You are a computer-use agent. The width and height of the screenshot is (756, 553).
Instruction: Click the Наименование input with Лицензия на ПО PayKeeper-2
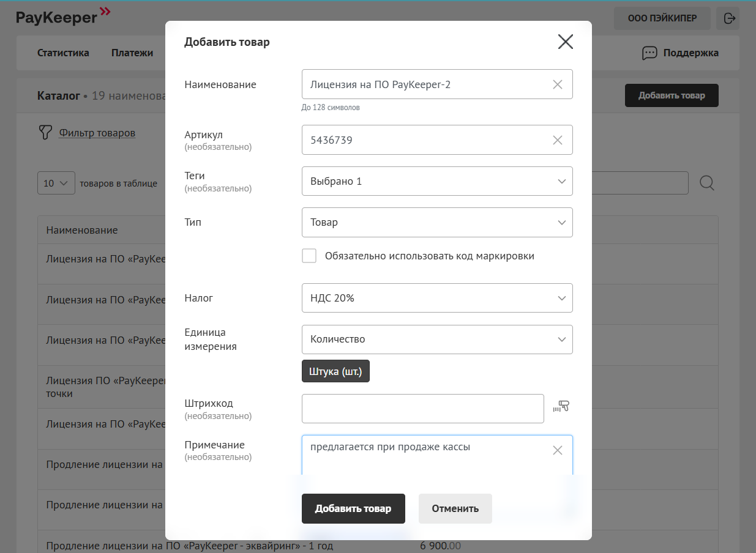coord(437,84)
